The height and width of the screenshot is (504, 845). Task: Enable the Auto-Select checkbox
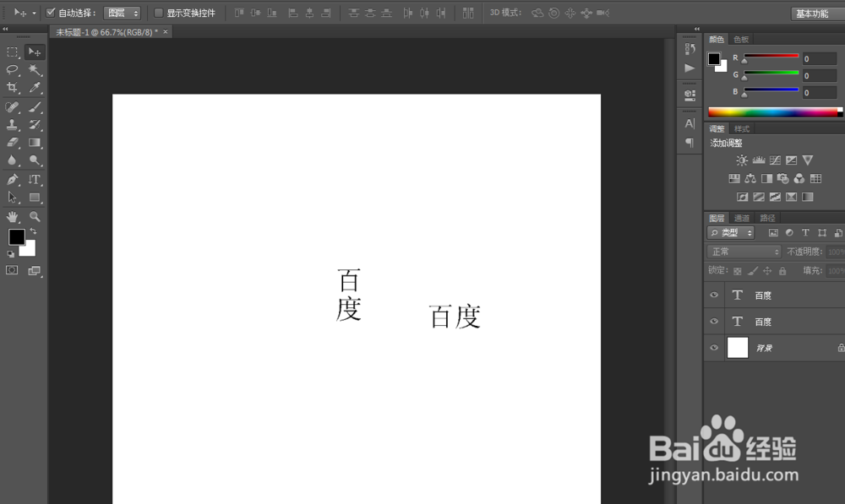point(51,13)
